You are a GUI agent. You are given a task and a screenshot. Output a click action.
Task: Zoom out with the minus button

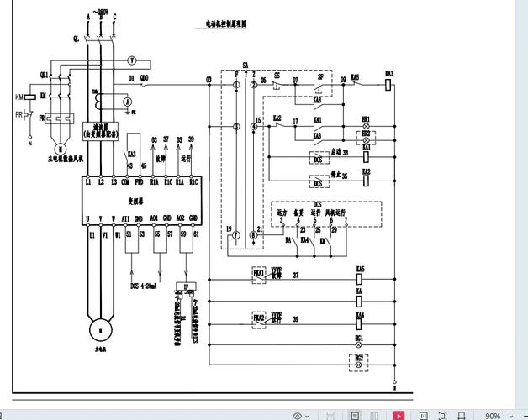point(522,415)
